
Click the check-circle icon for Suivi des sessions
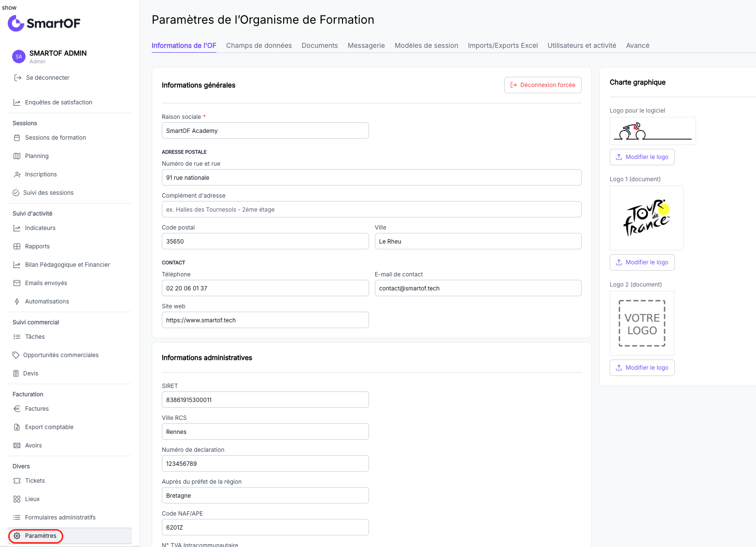pyautogui.click(x=16, y=193)
